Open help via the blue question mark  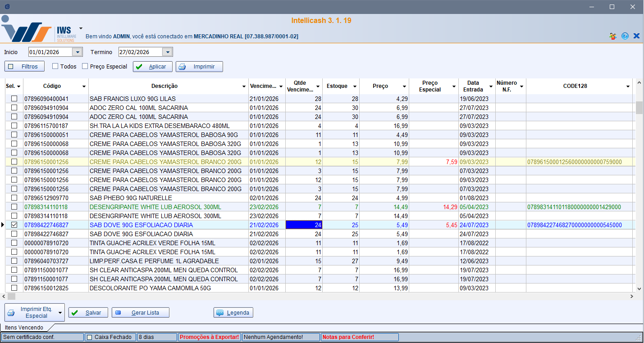[625, 36]
